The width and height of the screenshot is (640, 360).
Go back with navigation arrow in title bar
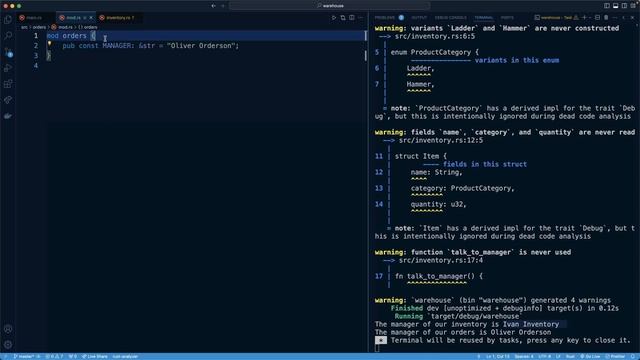tap(213, 6)
